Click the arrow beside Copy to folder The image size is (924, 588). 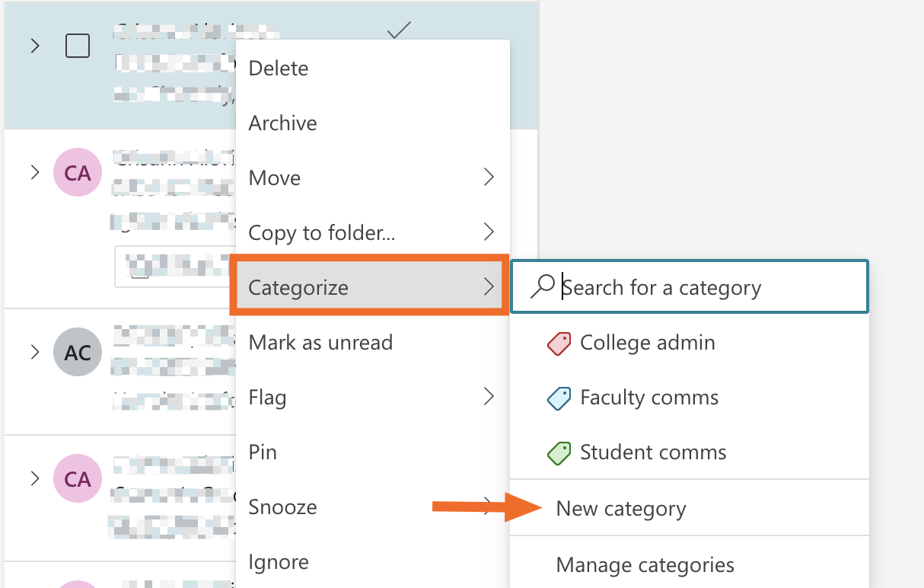489,232
